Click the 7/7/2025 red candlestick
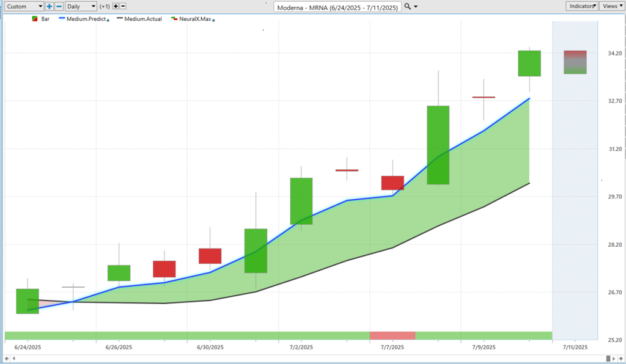The height and width of the screenshot is (364, 626). pyautogui.click(x=392, y=183)
